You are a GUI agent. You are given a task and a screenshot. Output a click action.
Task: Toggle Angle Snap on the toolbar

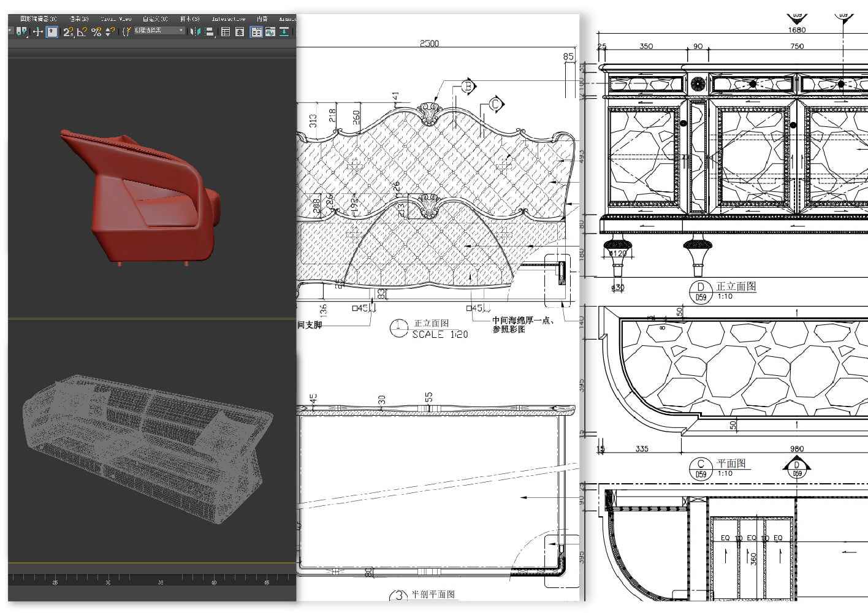point(82,32)
